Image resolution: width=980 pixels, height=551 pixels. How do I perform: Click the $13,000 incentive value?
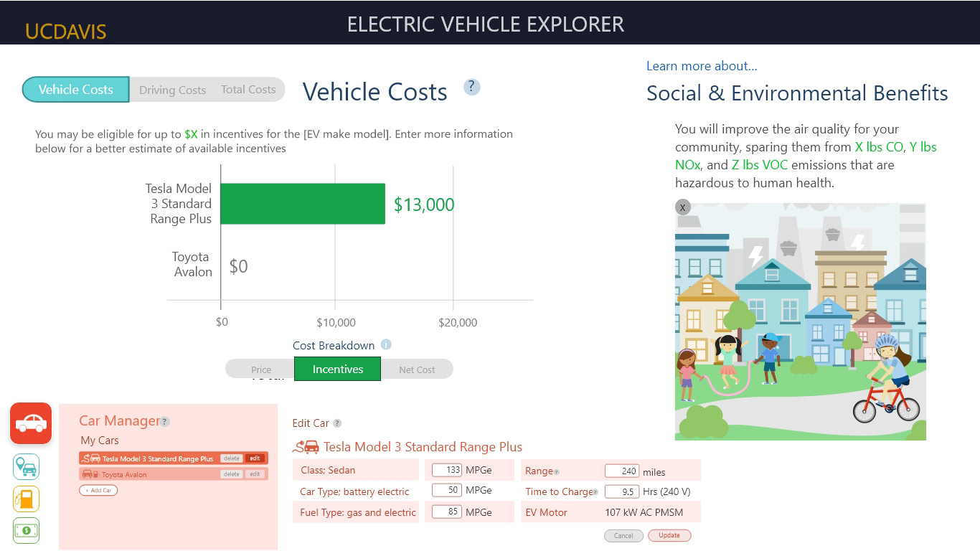(424, 204)
